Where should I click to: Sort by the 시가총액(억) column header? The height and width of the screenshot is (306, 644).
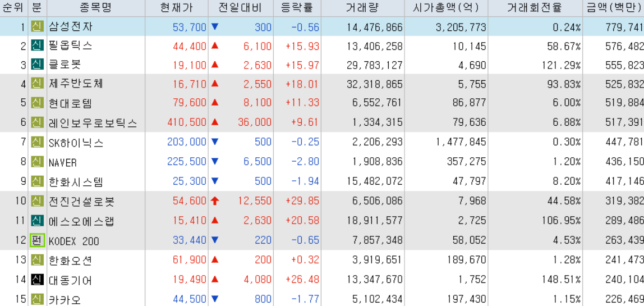pos(447,8)
